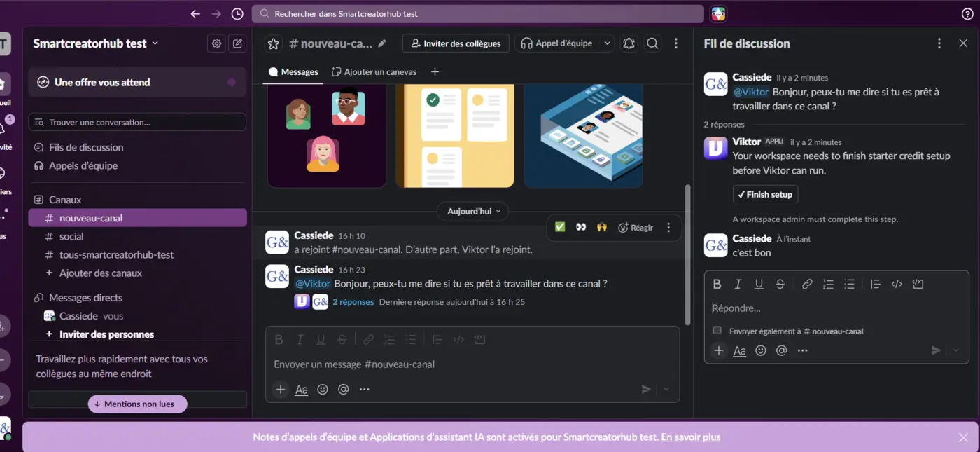This screenshot has height=452, width=980.
Task: Open emoji picker in thread reply
Action: click(761, 350)
